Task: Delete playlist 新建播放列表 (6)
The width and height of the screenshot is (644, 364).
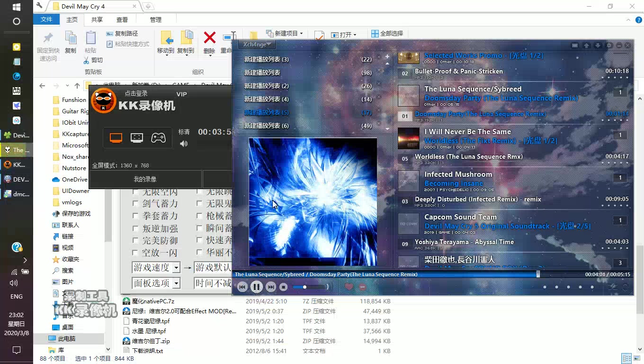Action: [378, 124]
